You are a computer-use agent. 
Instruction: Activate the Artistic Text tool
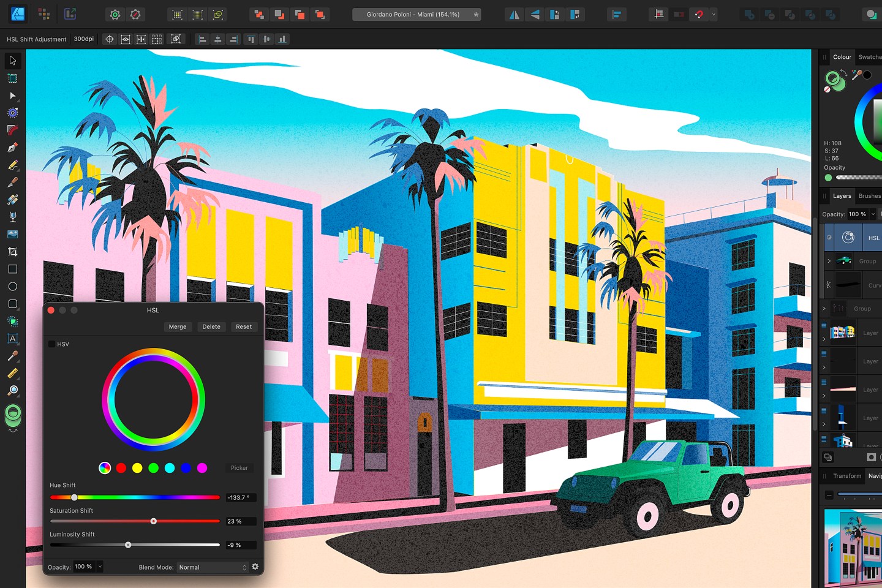pyautogui.click(x=12, y=339)
